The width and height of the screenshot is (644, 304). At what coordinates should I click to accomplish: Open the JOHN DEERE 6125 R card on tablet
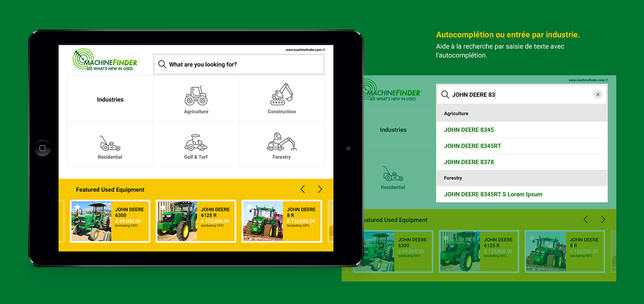(x=196, y=221)
